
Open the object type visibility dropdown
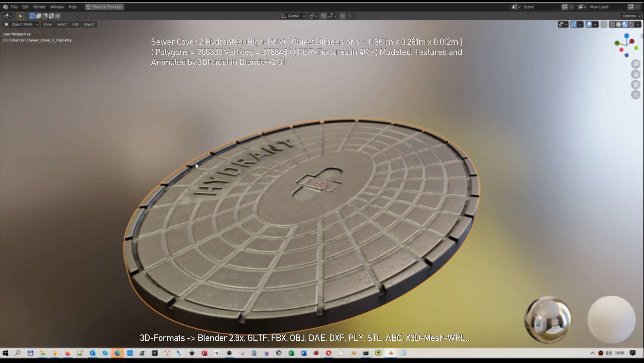[x=563, y=24]
